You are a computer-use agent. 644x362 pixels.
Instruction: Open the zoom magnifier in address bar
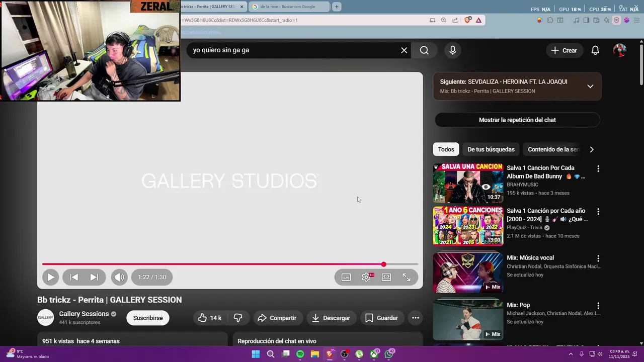click(x=443, y=20)
